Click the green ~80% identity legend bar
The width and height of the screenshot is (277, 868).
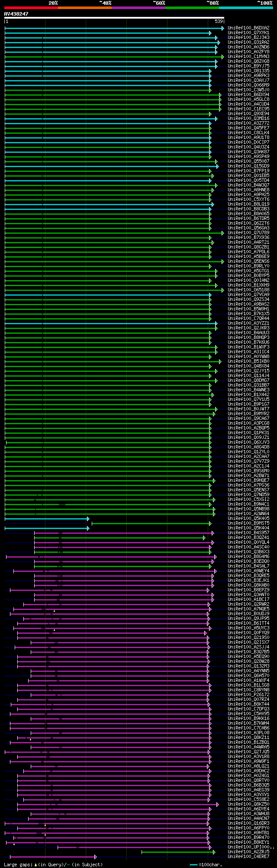click(192, 8)
